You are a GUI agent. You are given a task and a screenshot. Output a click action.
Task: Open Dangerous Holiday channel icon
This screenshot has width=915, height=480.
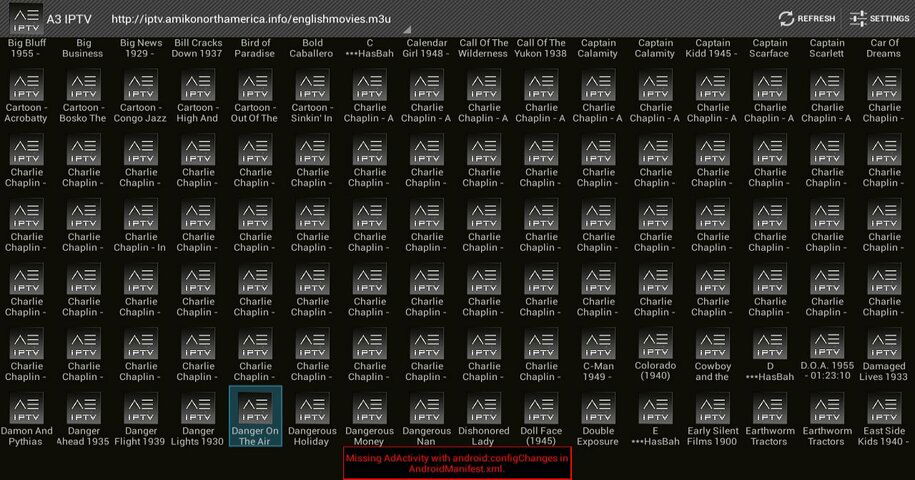(x=312, y=409)
